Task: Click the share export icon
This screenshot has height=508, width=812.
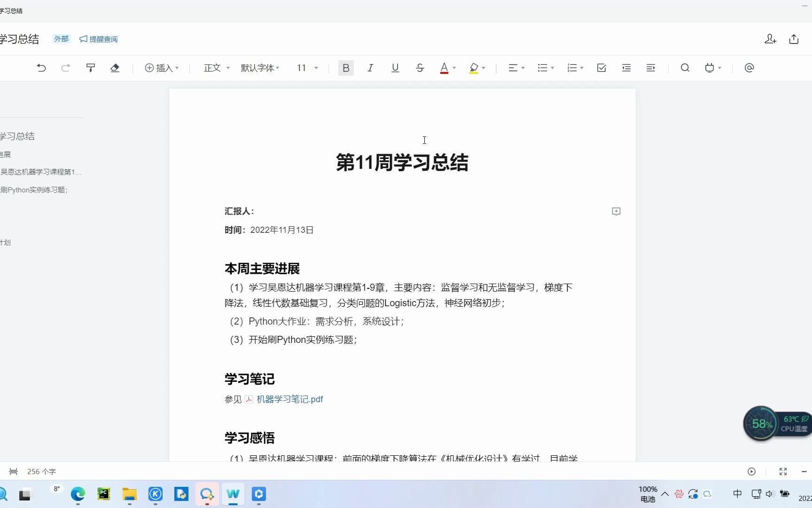Action: click(x=794, y=39)
